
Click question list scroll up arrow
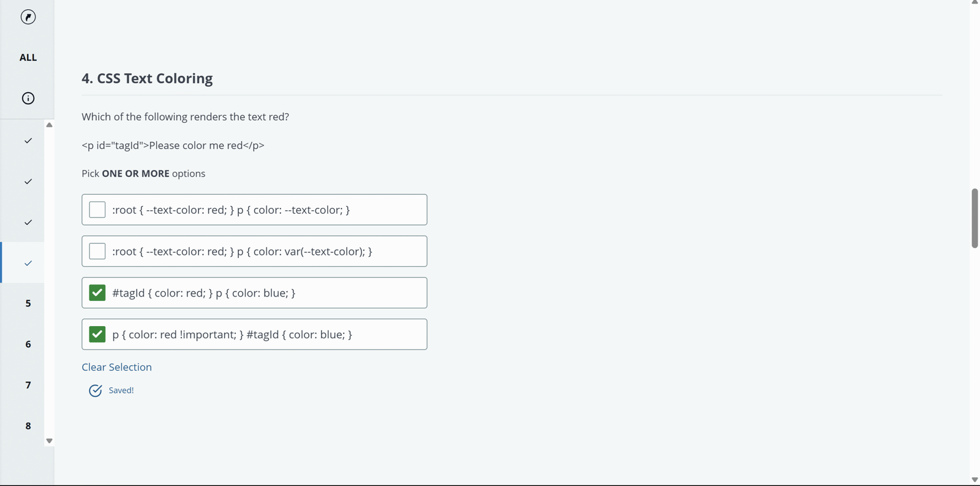50,125
